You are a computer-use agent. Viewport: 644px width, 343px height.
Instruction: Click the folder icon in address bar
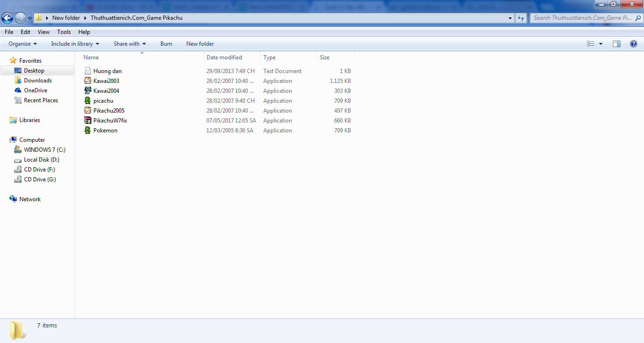[x=39, y=18]
